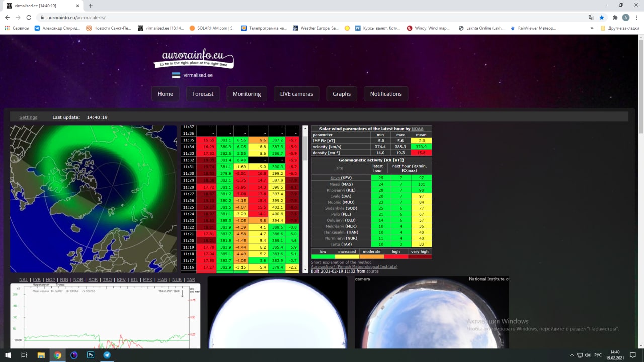Click the middle all-sky camera image

(278, 312)
